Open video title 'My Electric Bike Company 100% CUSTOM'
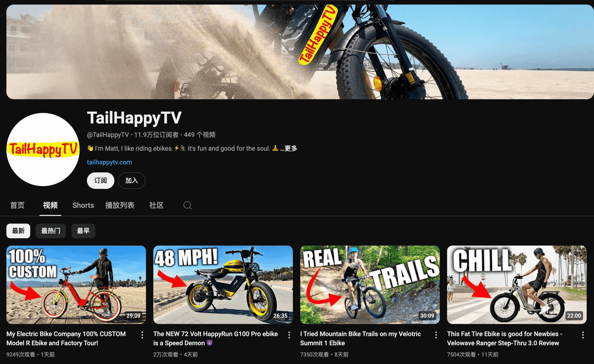Viewport: 594px width, 364px height. pyautogui.click(x=66, y=338)
